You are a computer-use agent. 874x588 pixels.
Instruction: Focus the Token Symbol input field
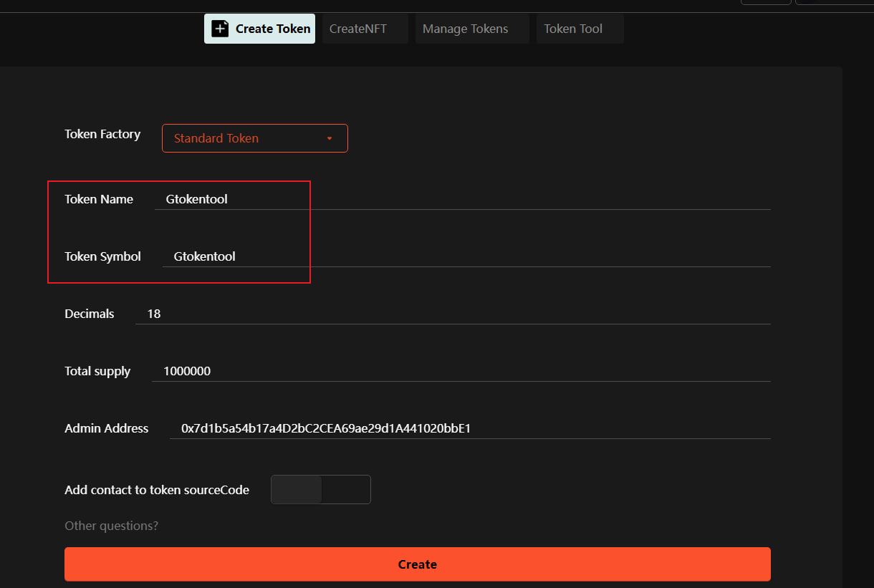pyautogui.click(x=466, y=256)
